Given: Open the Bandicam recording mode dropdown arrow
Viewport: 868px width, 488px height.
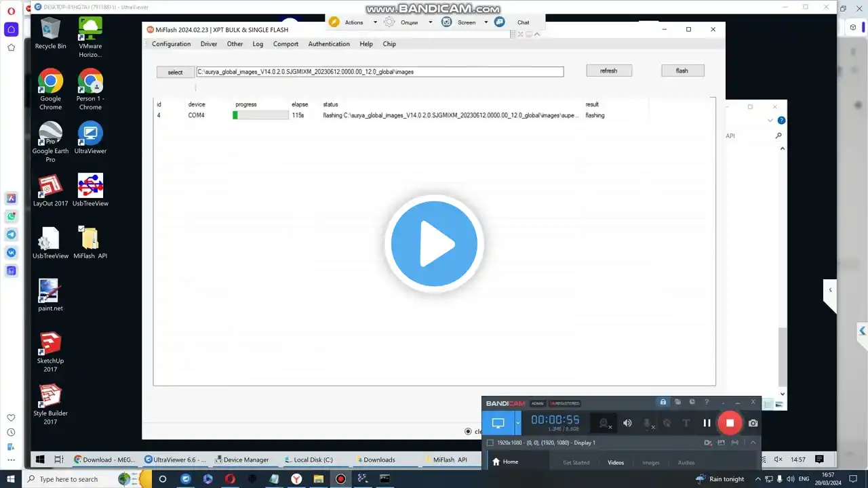Looking at the screenshot, I should 518,423.
